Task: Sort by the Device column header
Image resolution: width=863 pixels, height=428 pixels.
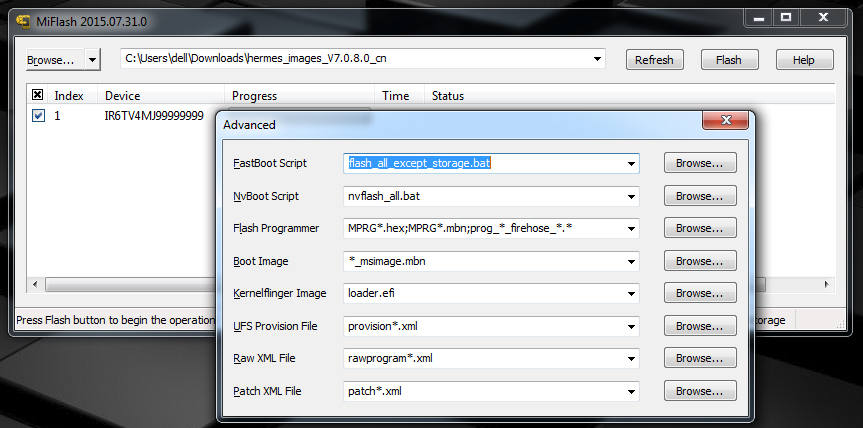Action: 160,96
